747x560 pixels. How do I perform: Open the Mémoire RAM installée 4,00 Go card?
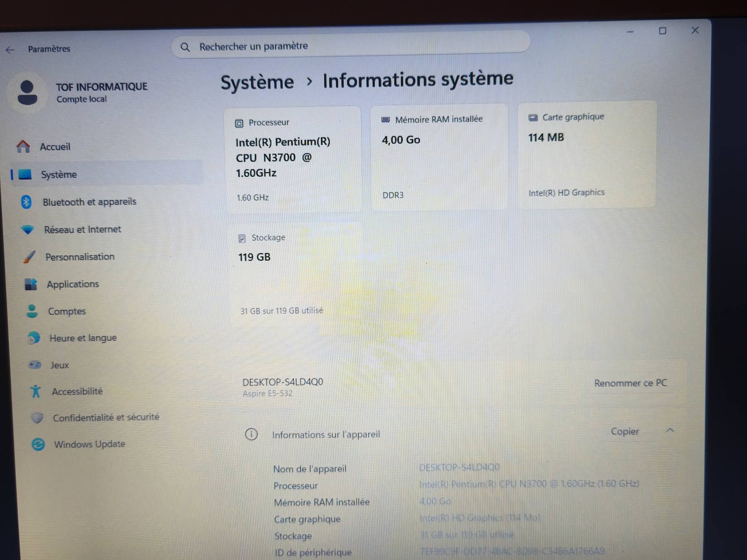[x=439, y=157]
